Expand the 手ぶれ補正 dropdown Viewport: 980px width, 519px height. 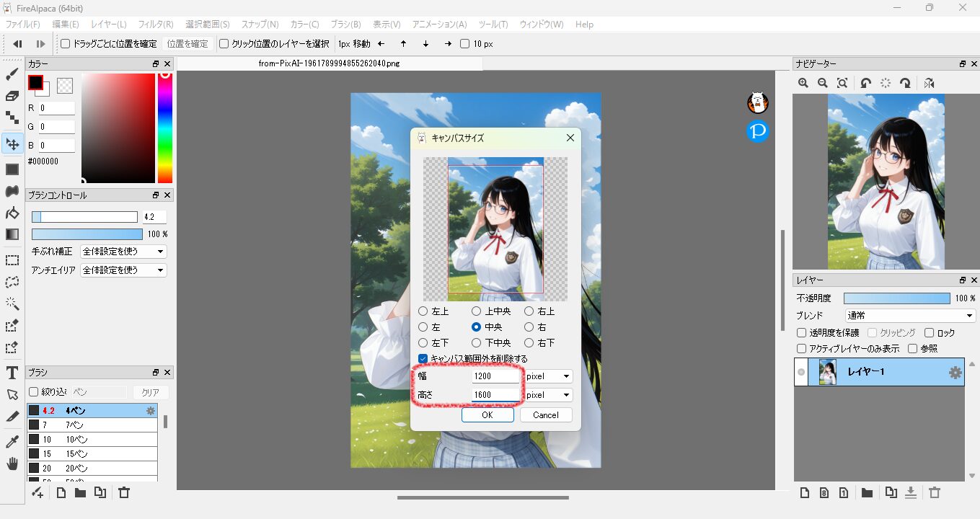pyautogui.click(x=123, y=252)
